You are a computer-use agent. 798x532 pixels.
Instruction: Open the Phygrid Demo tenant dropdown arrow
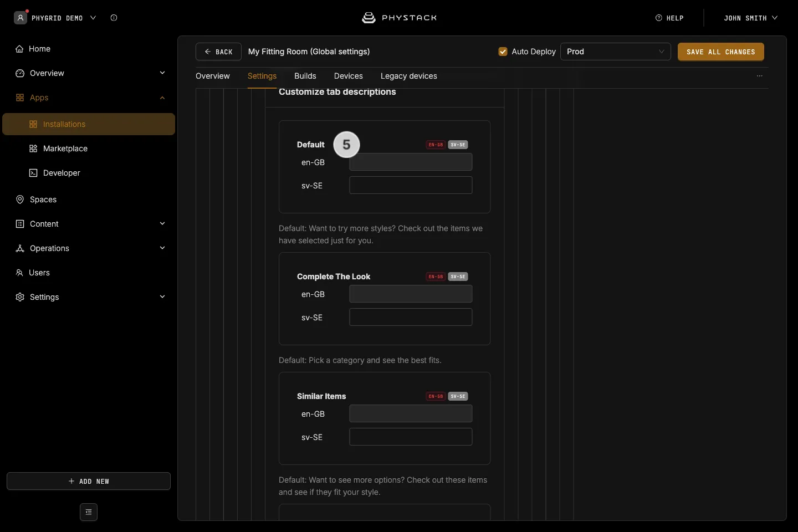(93, 18)
